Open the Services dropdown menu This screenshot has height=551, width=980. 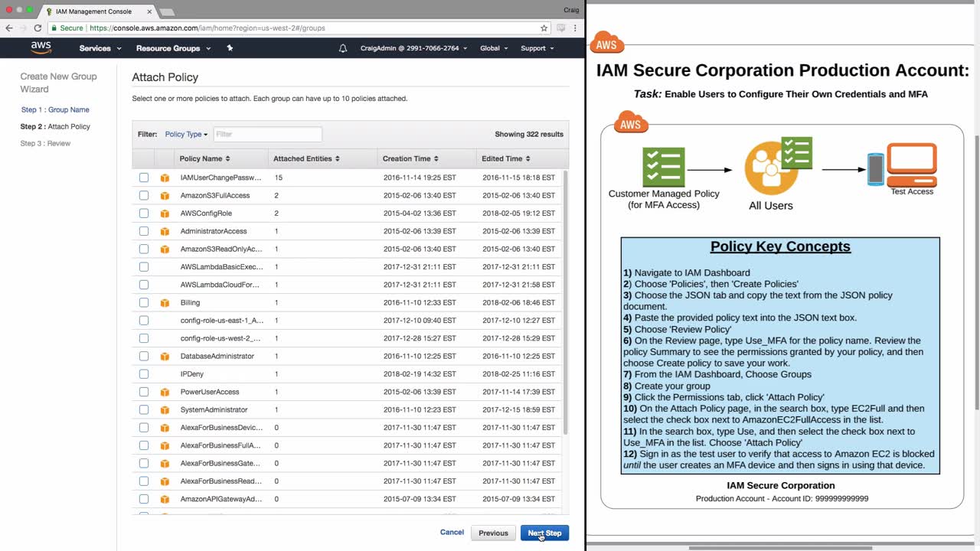[x=100, y=48]
